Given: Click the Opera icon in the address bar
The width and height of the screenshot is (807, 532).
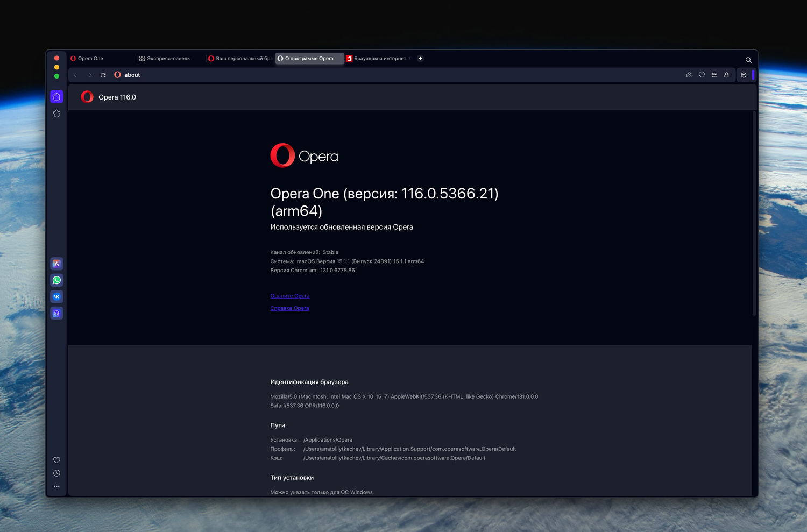Looking at the screenshot, I should click(117, 75).
